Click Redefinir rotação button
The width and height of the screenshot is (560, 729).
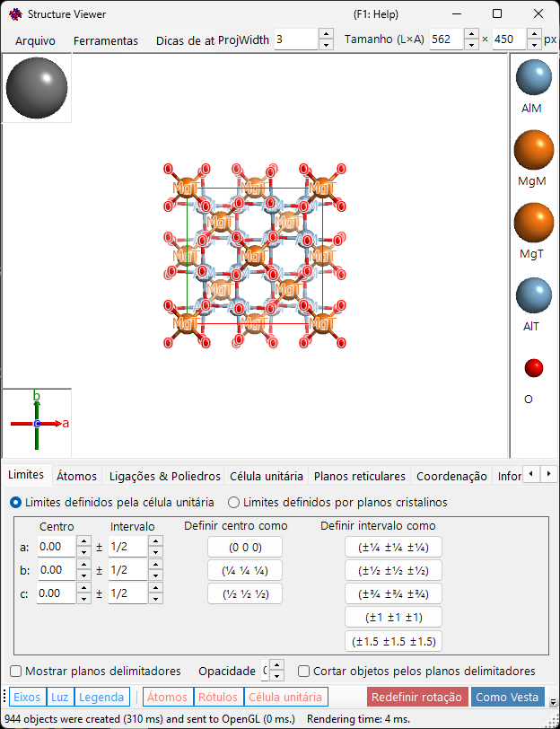coord(416,697)
